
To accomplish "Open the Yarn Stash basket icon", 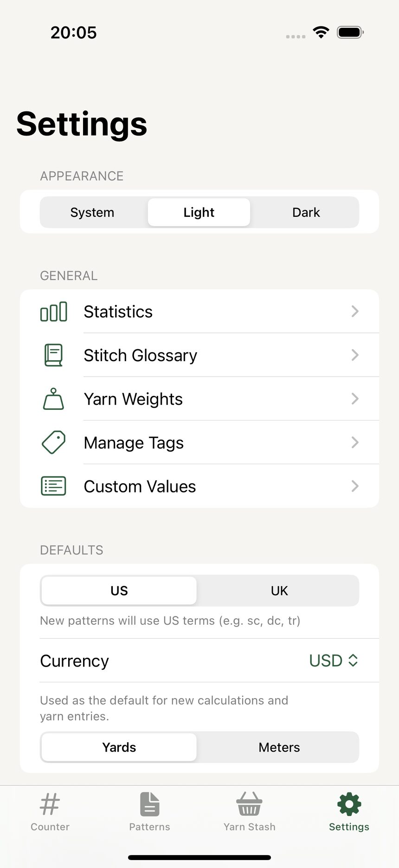I will click(x=249, y=804).
